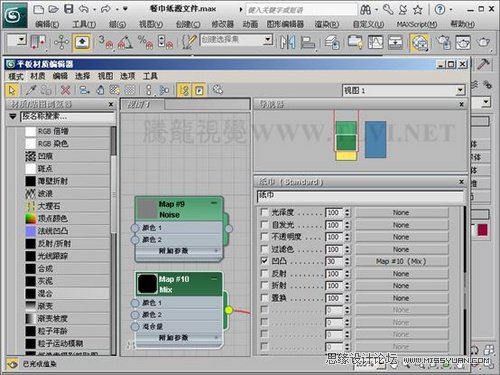Click the None button for 反射
Image resolution: width=500 pixels, height=375 pixels.
tap(401, 274)
